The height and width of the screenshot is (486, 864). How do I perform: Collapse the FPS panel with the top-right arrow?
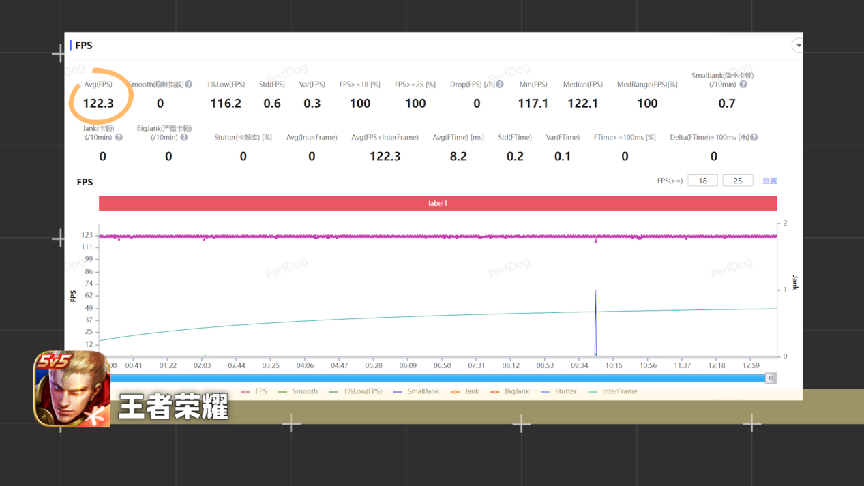click(797, 45)
